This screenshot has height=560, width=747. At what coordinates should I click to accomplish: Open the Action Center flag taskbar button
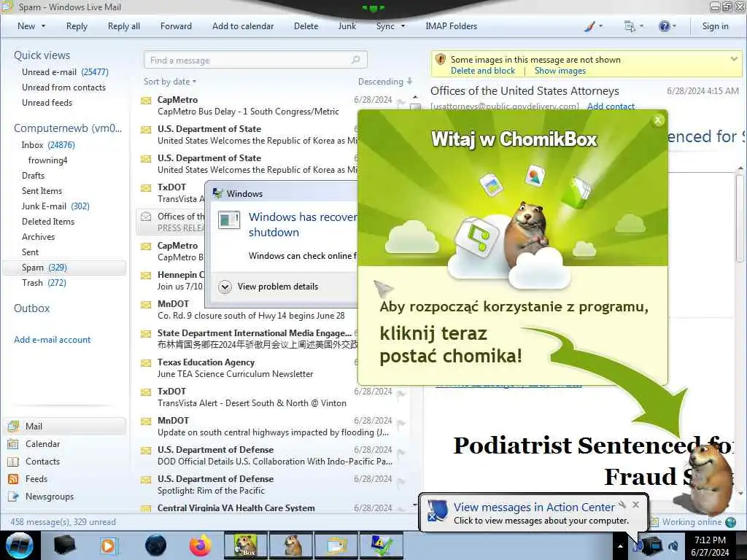tap(382, 545)
